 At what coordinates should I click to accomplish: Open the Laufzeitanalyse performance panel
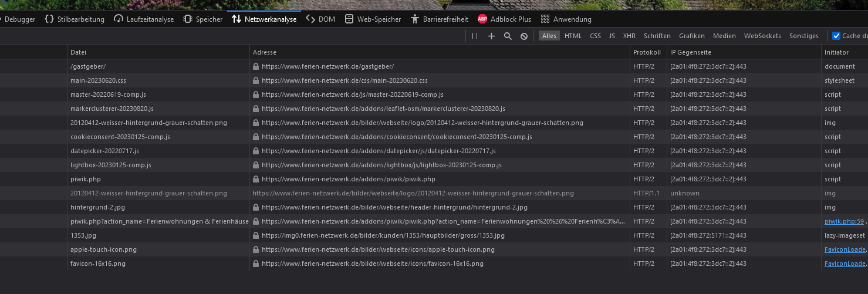pos(144,19)
